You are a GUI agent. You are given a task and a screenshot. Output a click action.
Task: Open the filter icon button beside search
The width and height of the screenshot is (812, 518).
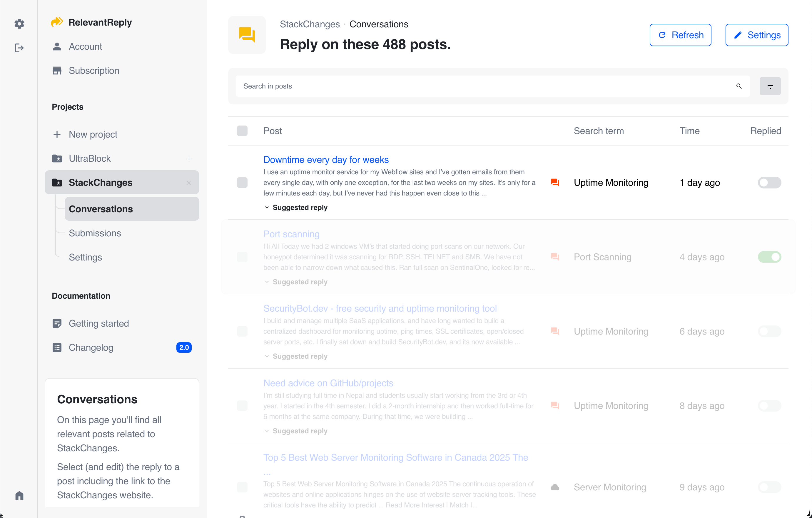[770, 86]
